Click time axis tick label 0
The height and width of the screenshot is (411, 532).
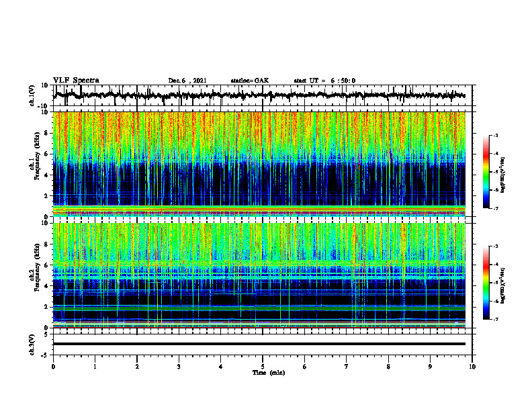pos(53,367)
